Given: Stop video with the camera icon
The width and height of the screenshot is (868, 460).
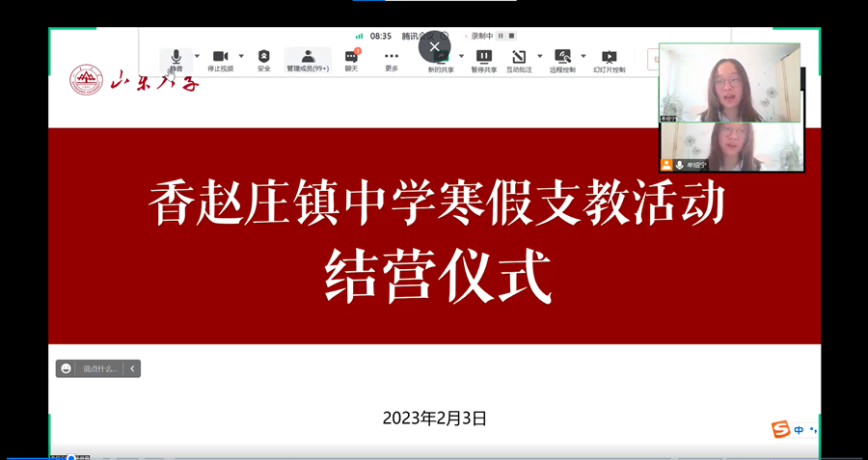Looking at the screenshot, I should pyautogui.click(x=220, y=58).
